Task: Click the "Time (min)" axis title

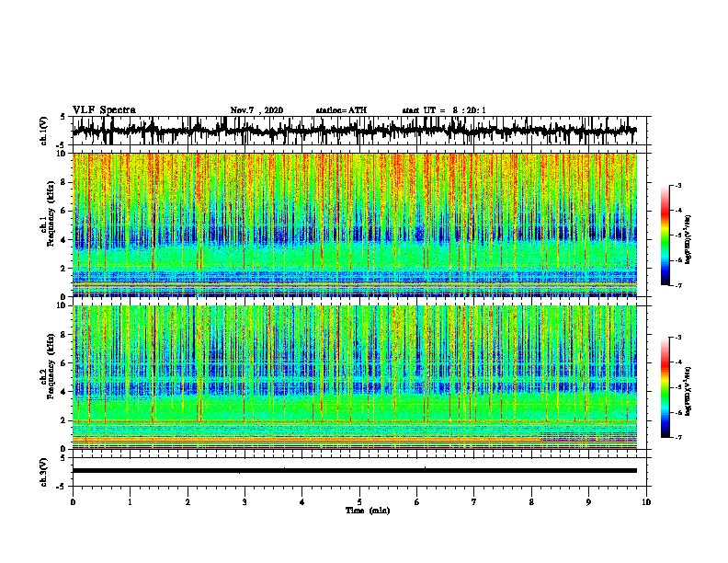Action: 368,511
